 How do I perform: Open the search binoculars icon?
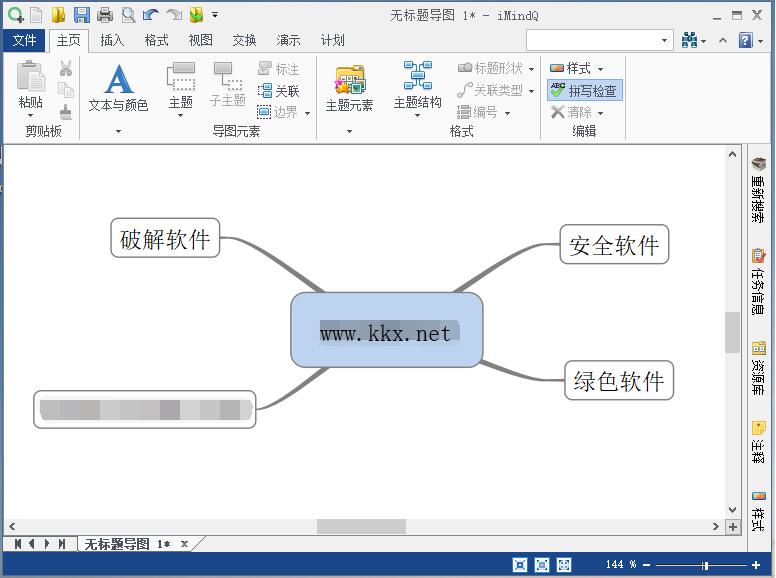(x=689, y=40)
